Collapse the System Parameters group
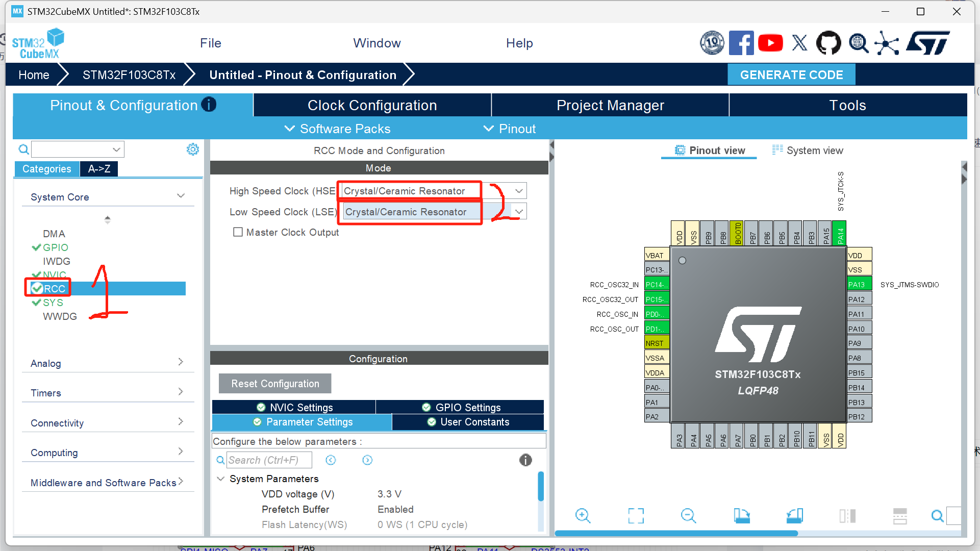The height and width of the screenshot is (551, 980). [x=221, y=479]
